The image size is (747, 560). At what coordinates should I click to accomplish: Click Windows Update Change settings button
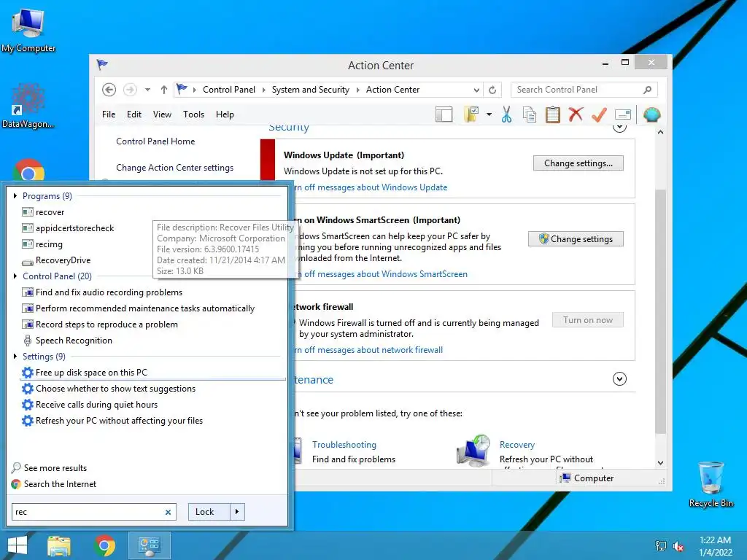578,163
